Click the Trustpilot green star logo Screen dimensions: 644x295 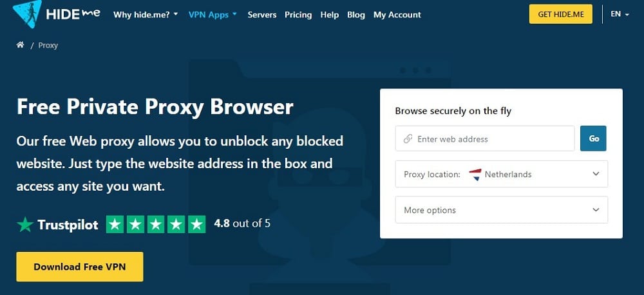pyautogui.click(x=24, y=225)
